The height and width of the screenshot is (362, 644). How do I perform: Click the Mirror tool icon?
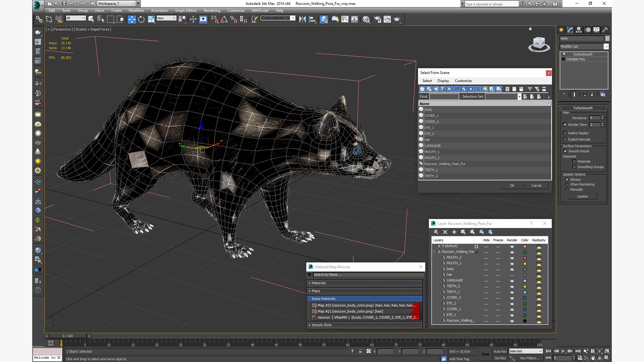coord(303,19)
